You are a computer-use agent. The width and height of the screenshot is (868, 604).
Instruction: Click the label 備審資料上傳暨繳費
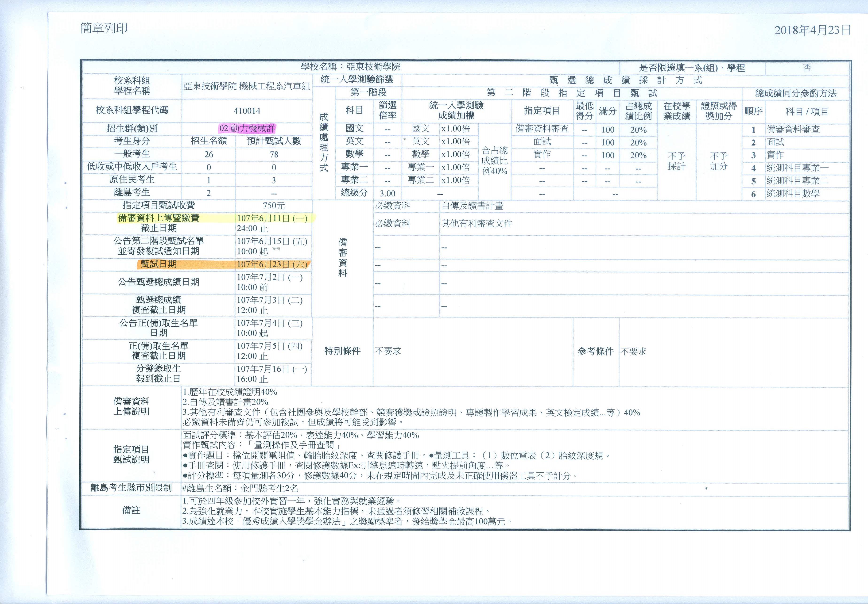click(159, 218)
